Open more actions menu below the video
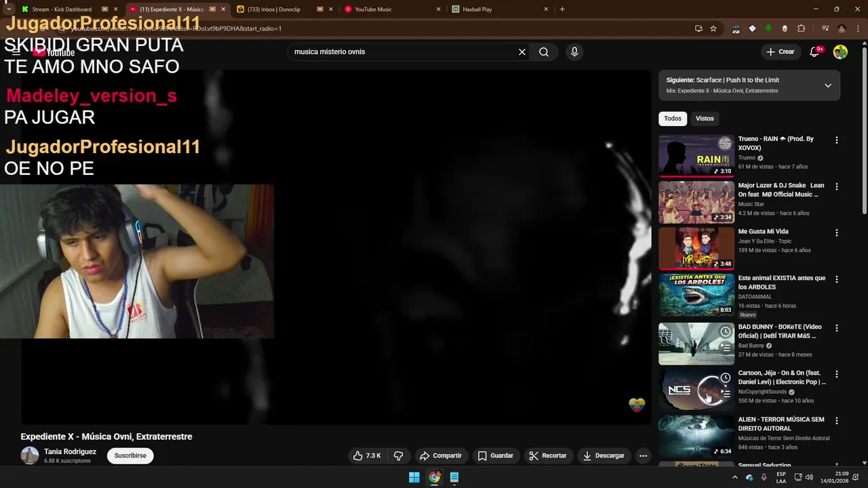Viewport: 868px width, 488px height. (643, 455)
